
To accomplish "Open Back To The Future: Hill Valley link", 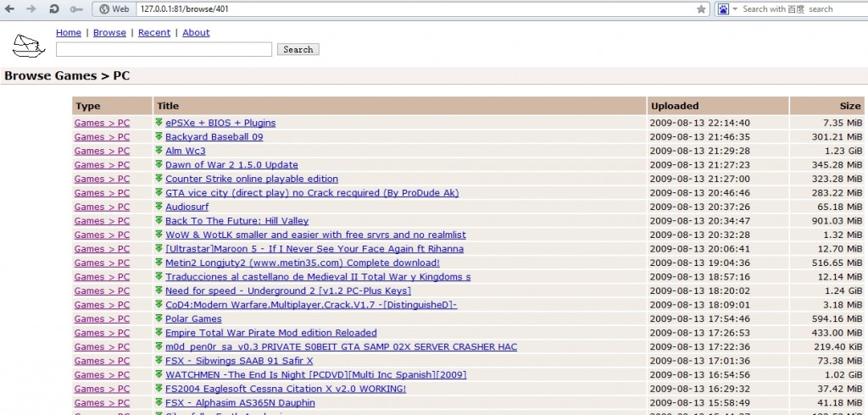I will (237, 221).
